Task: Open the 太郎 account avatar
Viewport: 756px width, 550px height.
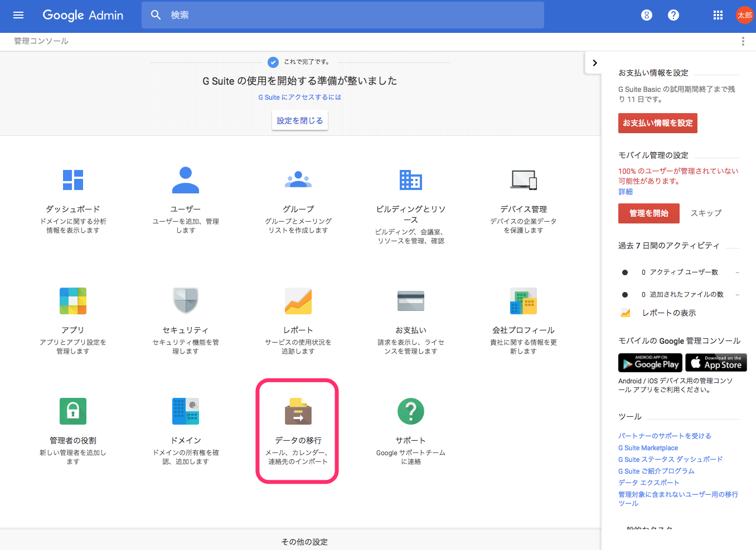Action: pyautogui.click(x=744, y=15)
